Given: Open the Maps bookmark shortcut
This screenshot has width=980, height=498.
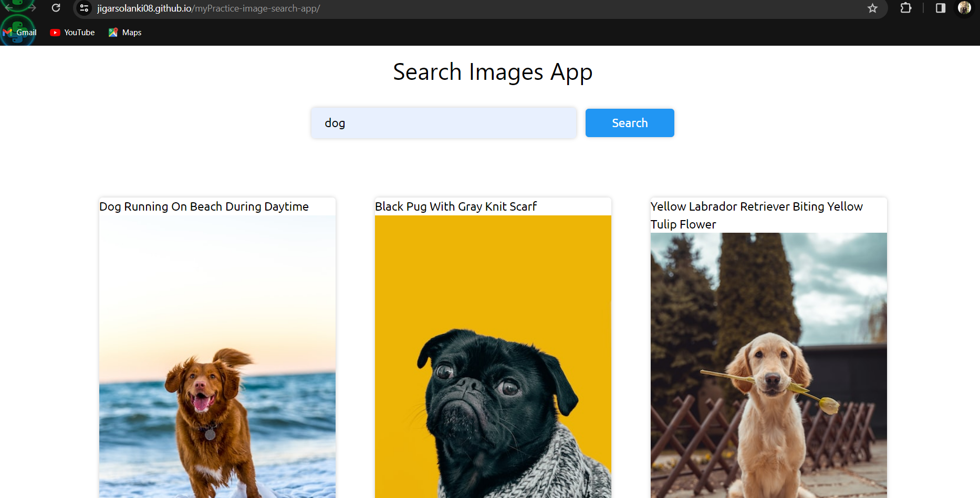Looking at the screenshot, I should tap(124, 32).
